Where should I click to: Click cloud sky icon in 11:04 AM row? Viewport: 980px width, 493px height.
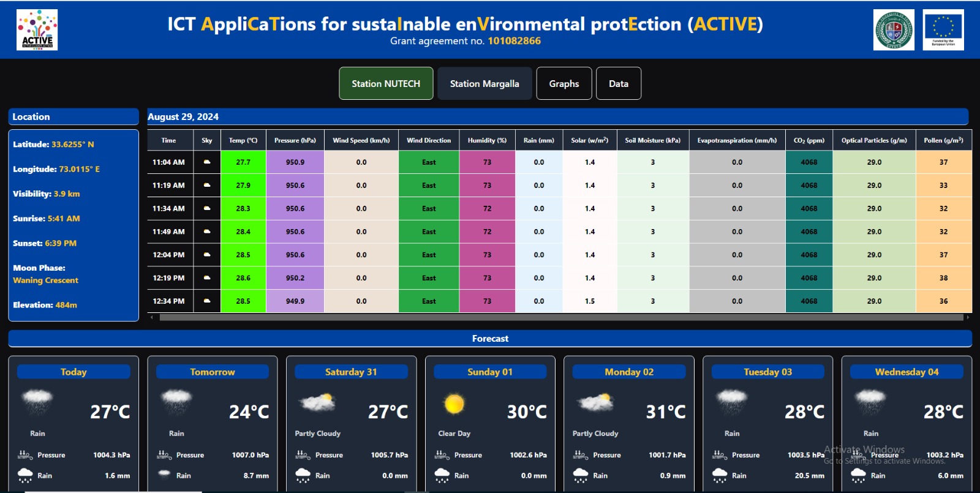(207, 162)
